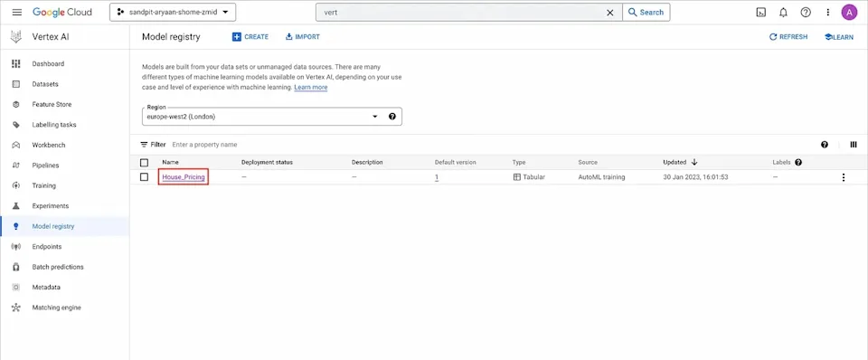Click the Google Cloud logo
This screenshot has width=868, height=360.
(62, 12)
